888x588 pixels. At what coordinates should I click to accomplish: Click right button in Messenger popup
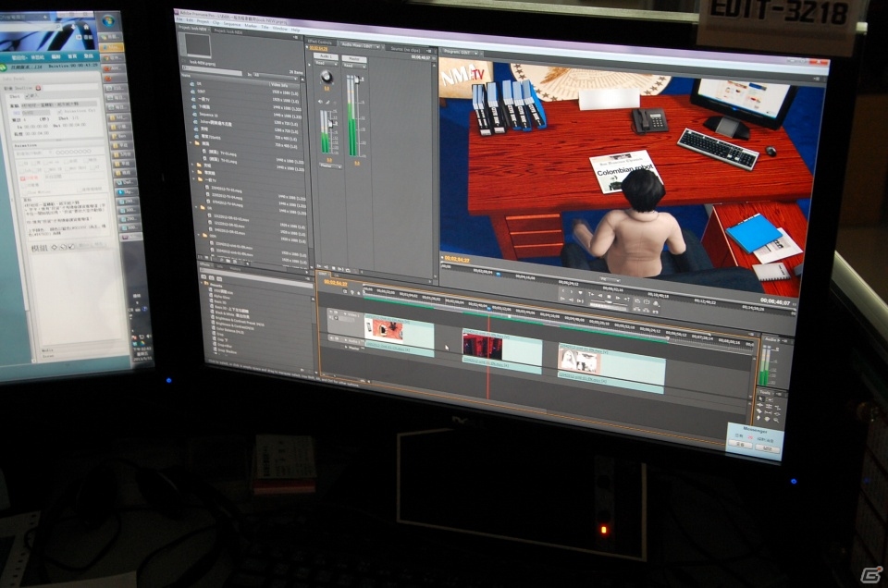click(768, 448)
